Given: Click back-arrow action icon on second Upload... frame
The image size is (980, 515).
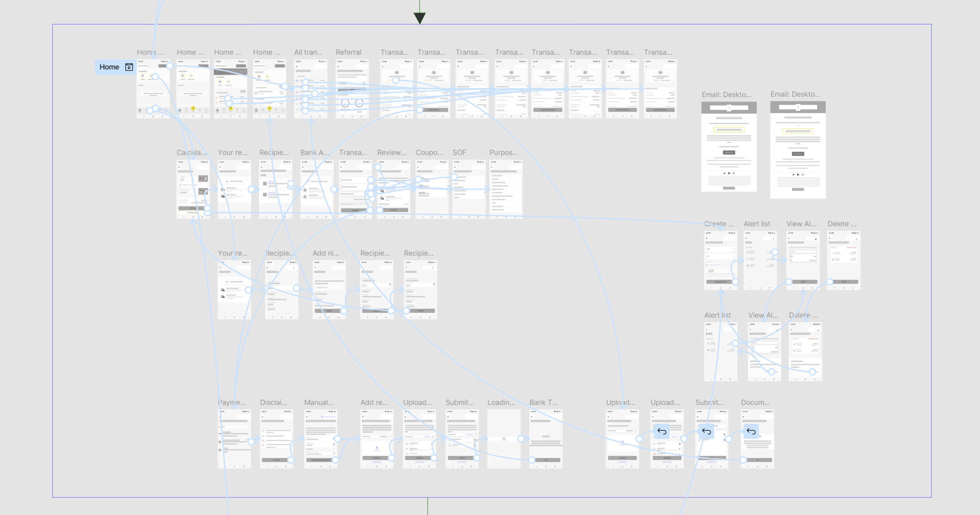Looking at the screenshot, I should pyautogui.click(x=662, y=432).
